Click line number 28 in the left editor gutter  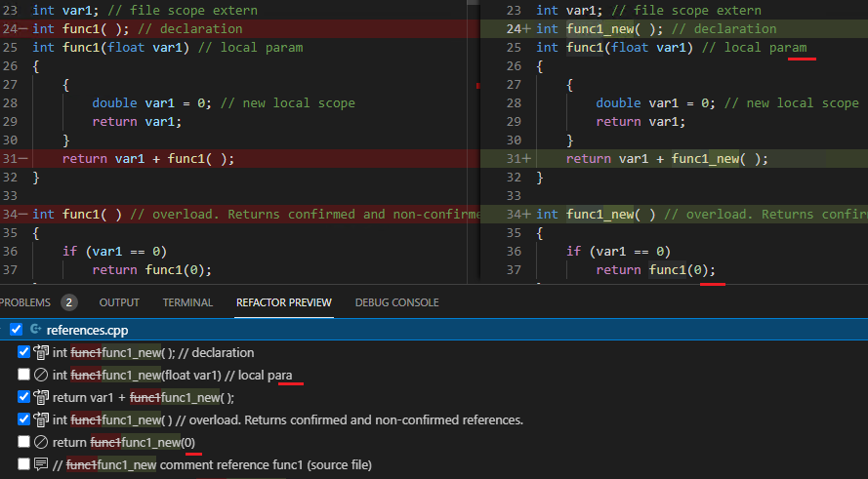coord(10,102)
